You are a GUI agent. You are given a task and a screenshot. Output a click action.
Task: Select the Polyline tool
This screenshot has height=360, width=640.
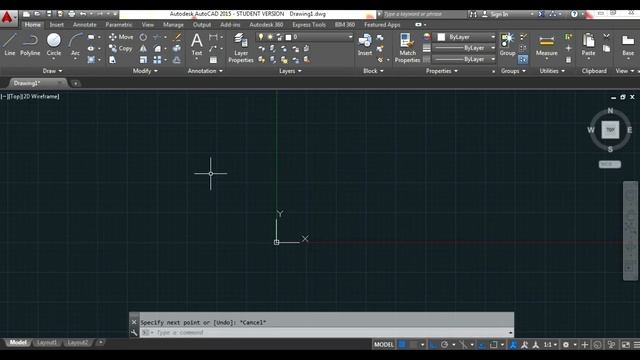[x=30, y=44]
